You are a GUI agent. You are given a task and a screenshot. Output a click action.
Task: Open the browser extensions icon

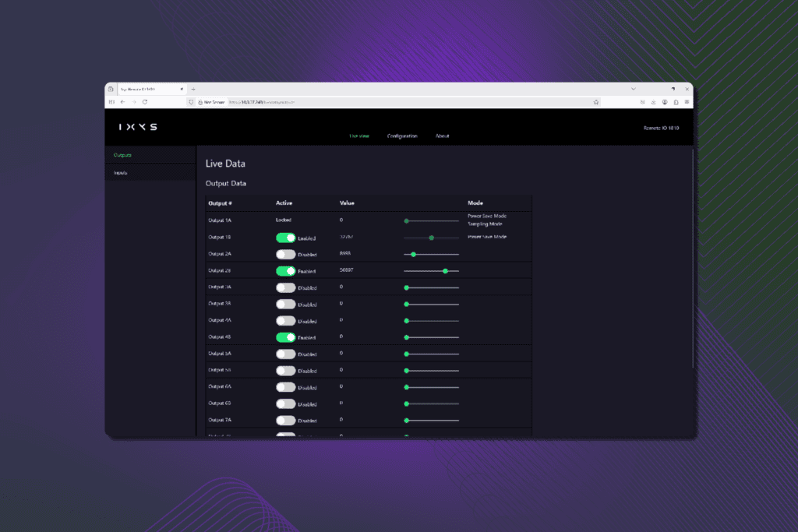click(676, 102)
